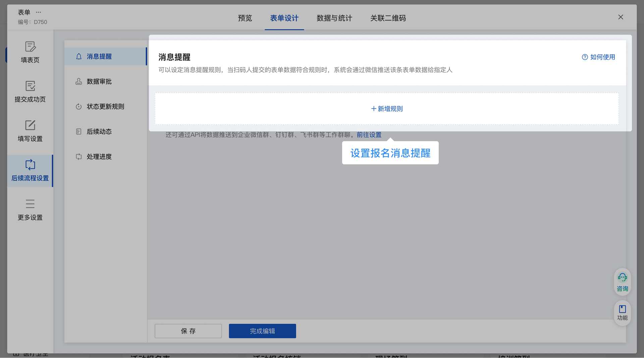Select 数据审批 in the settings list
This screenshot has height=358, width=644.
99,82
